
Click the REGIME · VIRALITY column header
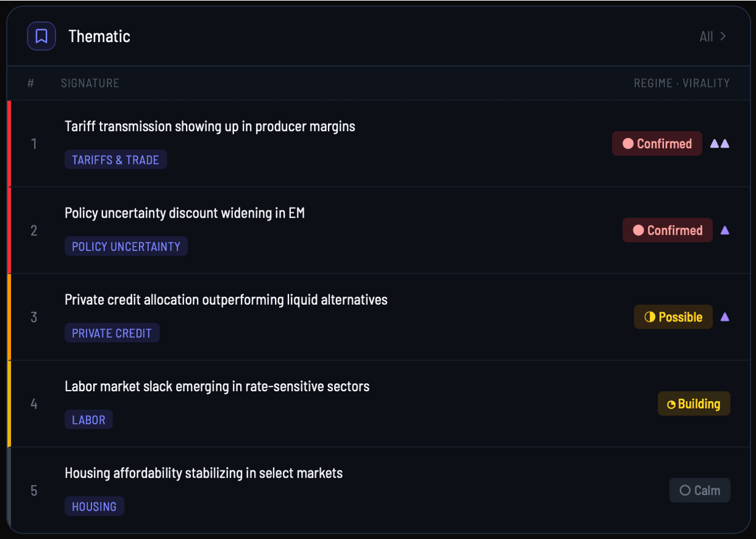click(682, 83)
